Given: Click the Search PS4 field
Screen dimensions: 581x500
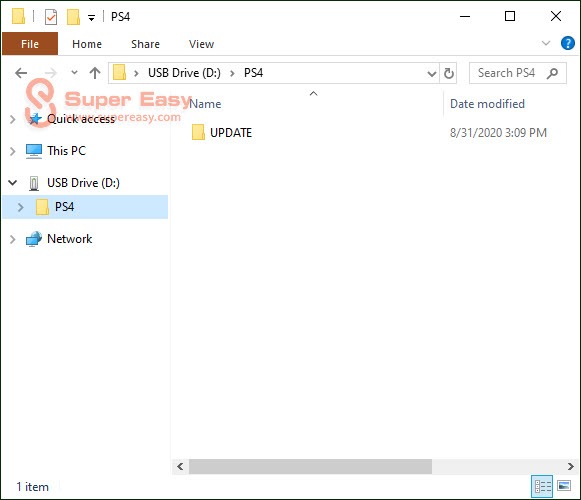Looking at the screenshot, I should coord(518,73).
